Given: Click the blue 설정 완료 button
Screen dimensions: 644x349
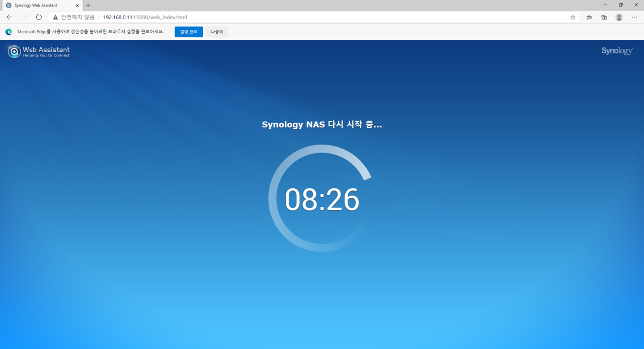Looking at the screenshot, I should (189, 32).
